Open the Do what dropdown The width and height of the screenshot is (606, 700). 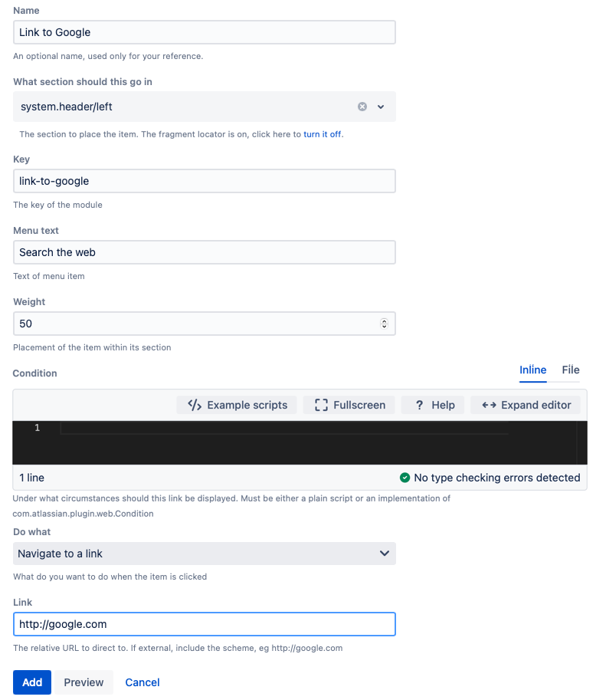(x=205, y=554)
